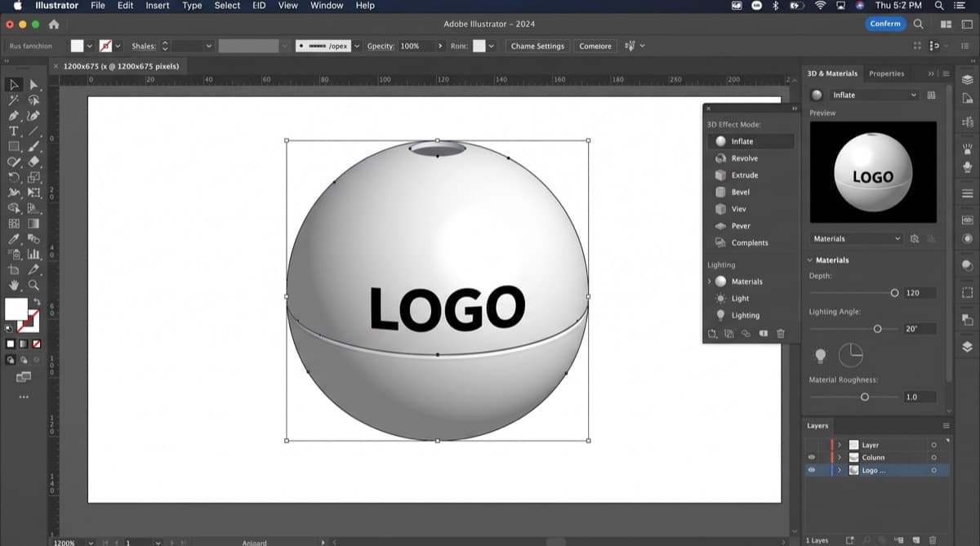Select the Hand tool
The image size is (980, 546).
click(x=14, y=286)
